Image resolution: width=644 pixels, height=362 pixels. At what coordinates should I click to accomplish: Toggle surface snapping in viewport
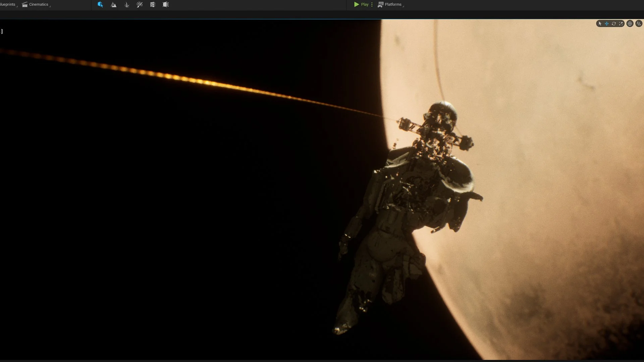coord(639,23)
